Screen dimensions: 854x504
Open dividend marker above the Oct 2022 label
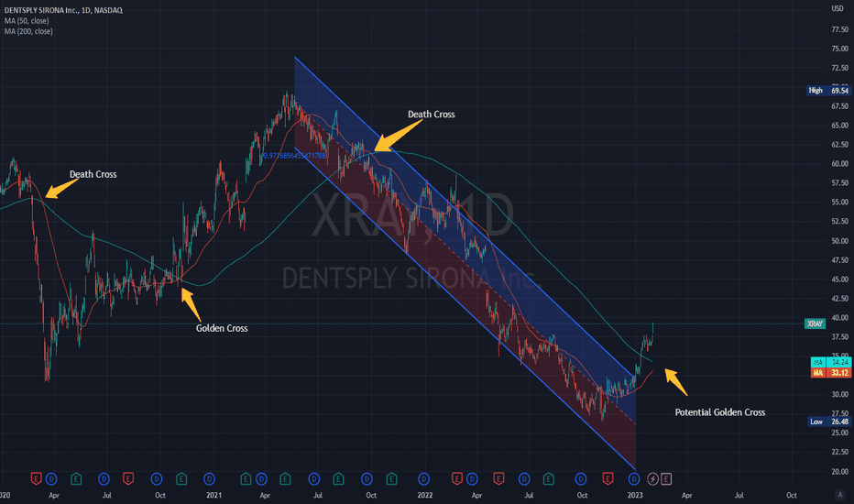(x=581, y=479)
